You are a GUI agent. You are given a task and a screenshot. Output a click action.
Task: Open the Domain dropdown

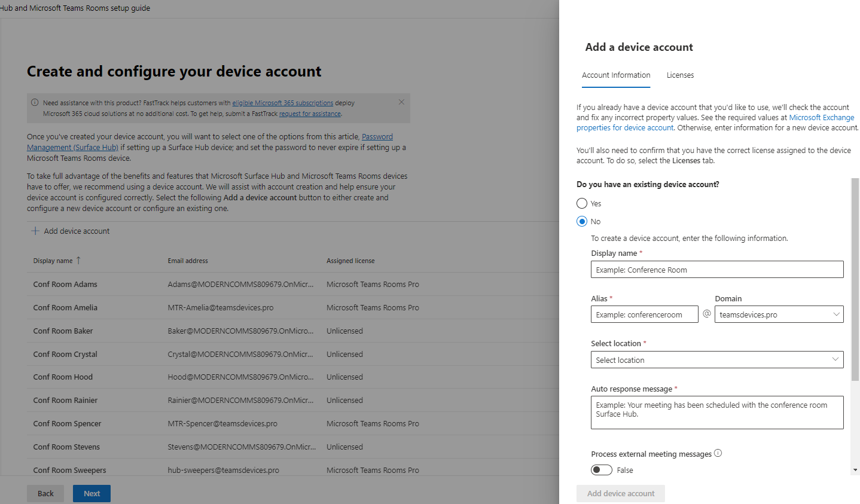point(779,314)
